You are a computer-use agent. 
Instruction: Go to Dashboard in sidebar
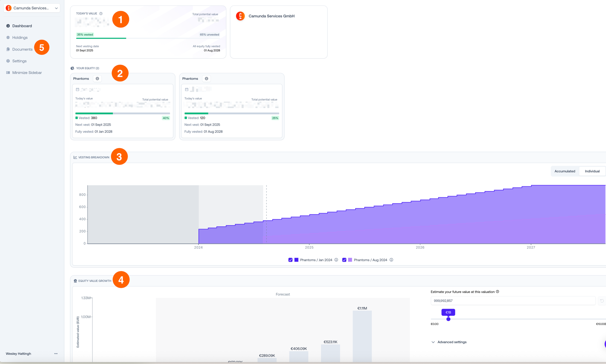(x=22, y=26)
